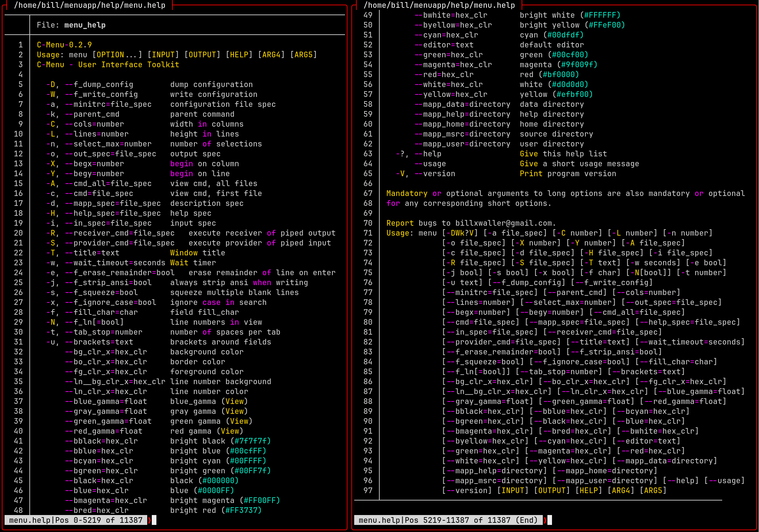Click the '#d0d0d0' white hex value
This screenshot has height=532, width=759.
coord(568,85)
